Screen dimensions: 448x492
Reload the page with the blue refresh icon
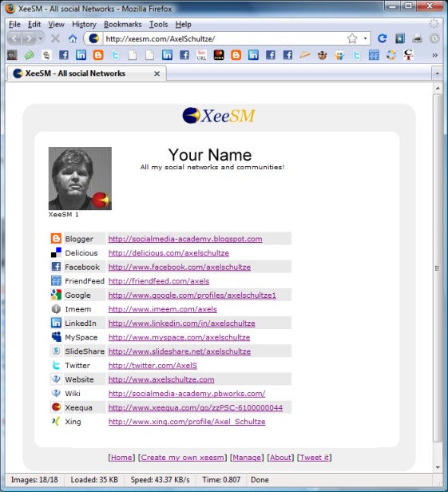[382, 38]
